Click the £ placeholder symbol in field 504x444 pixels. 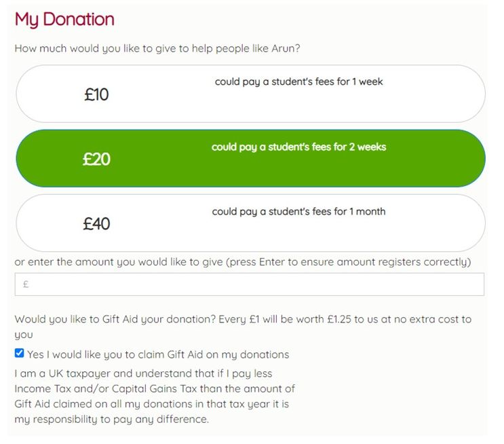pyautogui.click(x=26, y=285)
